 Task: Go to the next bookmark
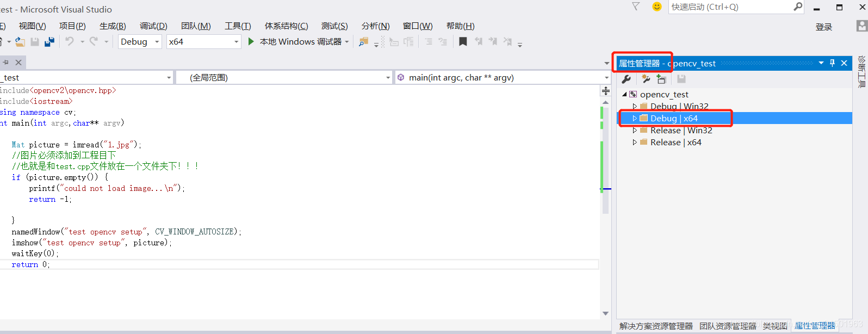pyautogui.click(x=493, y=41)
